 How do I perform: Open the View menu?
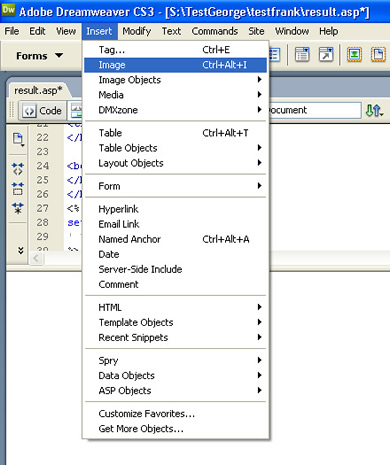[66, 31]
